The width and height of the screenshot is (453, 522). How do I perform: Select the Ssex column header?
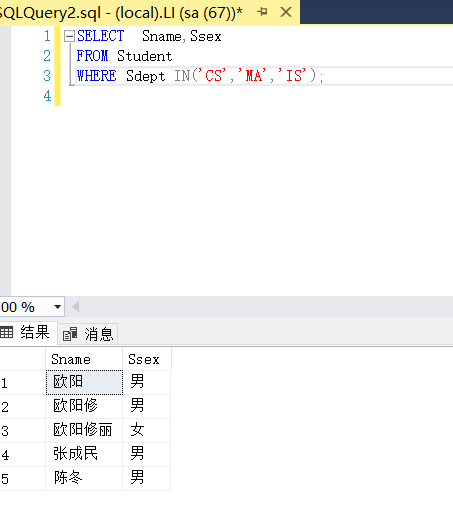pos(147,359)
